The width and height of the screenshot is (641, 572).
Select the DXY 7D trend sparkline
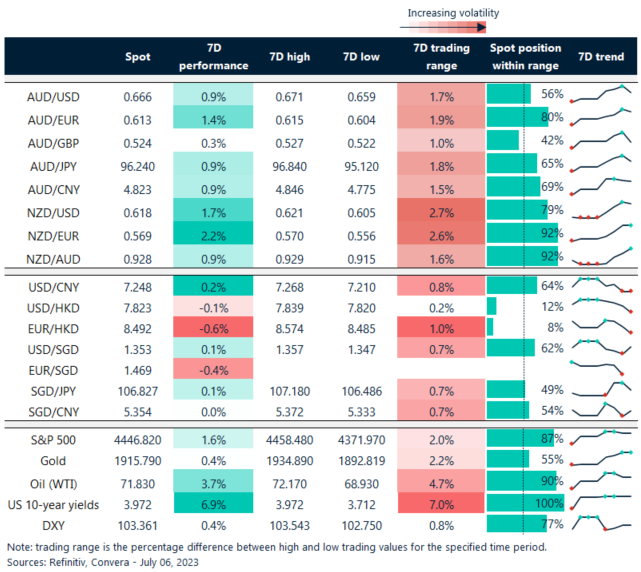(x=601, y=523)
